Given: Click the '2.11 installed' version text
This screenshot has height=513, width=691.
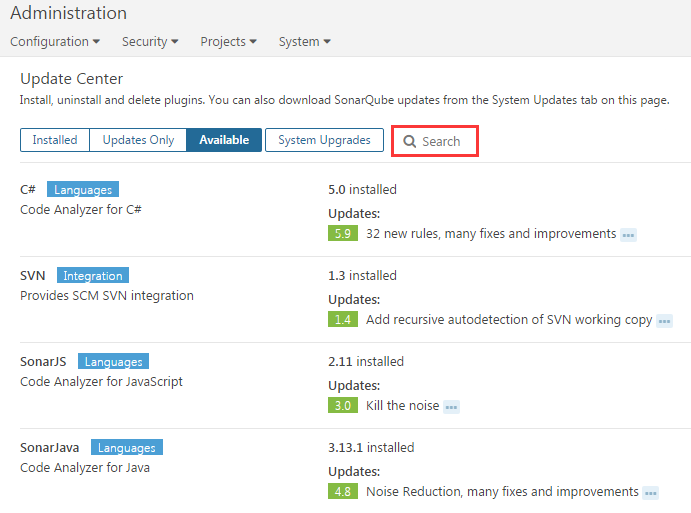Looking at the screenshot, I should pyautogui.click(x=366, y=361).
